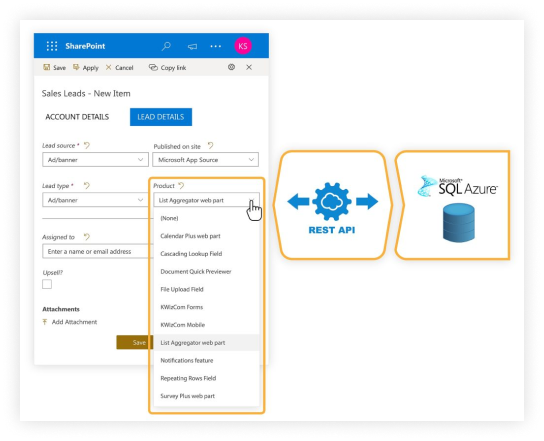Click the SharePoint title text
This screenshot has width=544, height=441.
(85, 46)
